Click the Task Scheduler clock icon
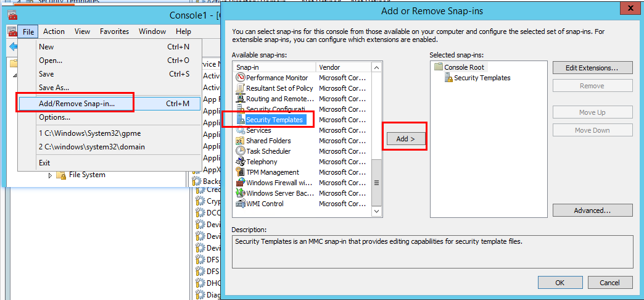 [241, 151]
